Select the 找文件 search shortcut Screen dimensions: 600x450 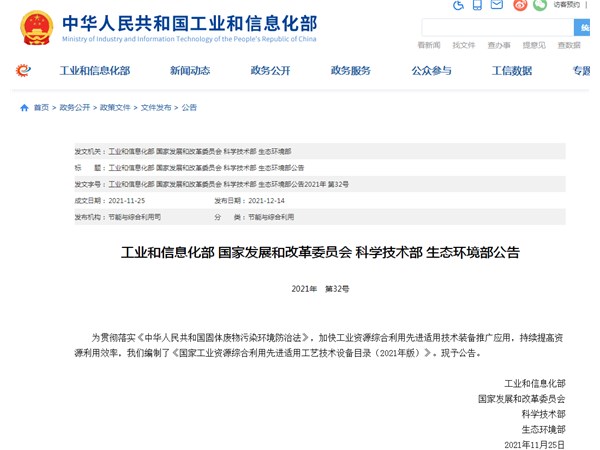pyautogui.click(x=463, y=45)
